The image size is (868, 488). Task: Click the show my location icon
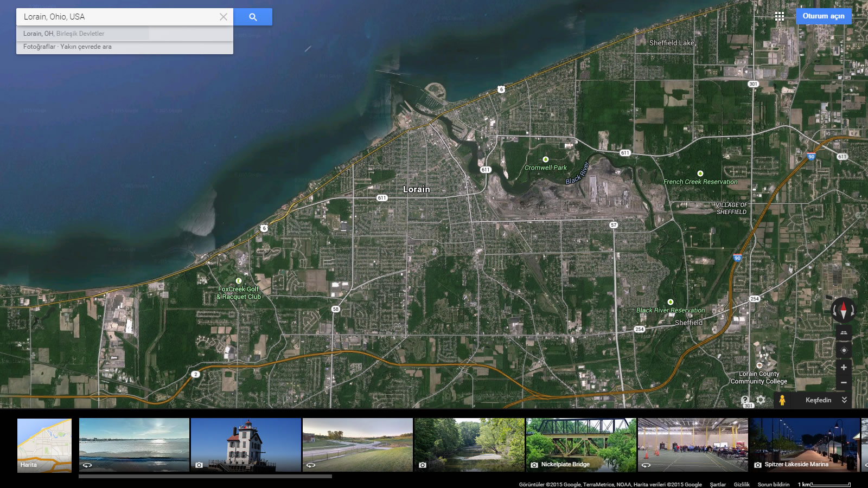(x=844, y=350)
